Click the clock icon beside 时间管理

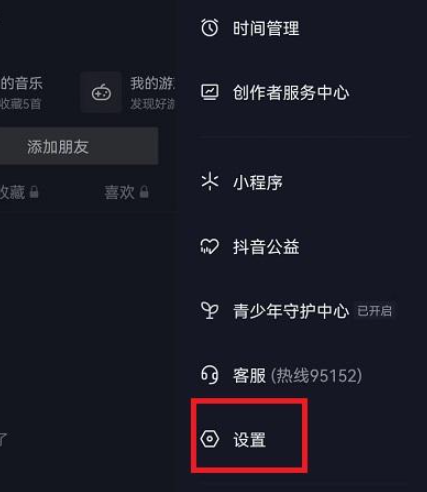coord(210,28)
